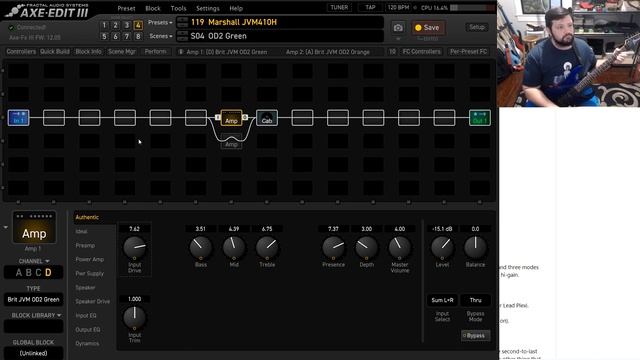The image size is (640, 360).
Task: Open the Block menu
Action: click(x=153, y=8)
